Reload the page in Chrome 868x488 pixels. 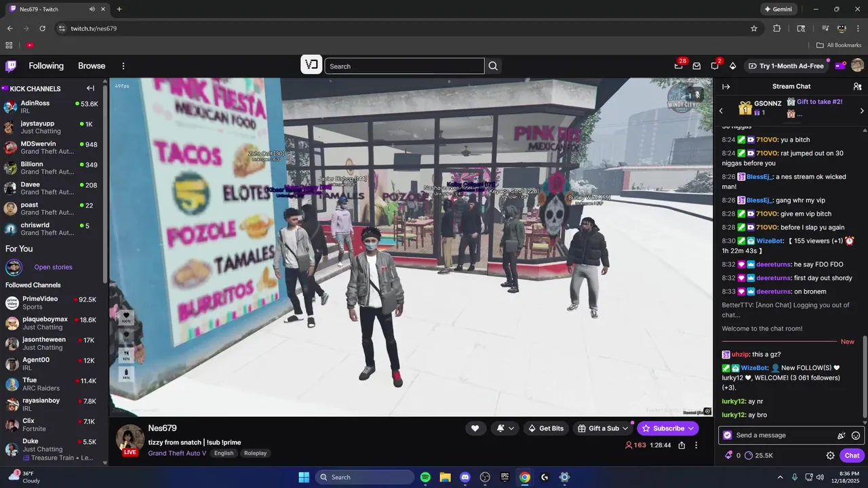pyautogui.click(x=42, y=28)
